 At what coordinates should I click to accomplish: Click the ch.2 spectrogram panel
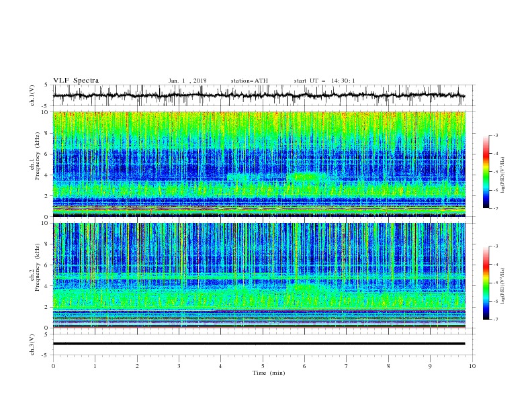[259, 275]
